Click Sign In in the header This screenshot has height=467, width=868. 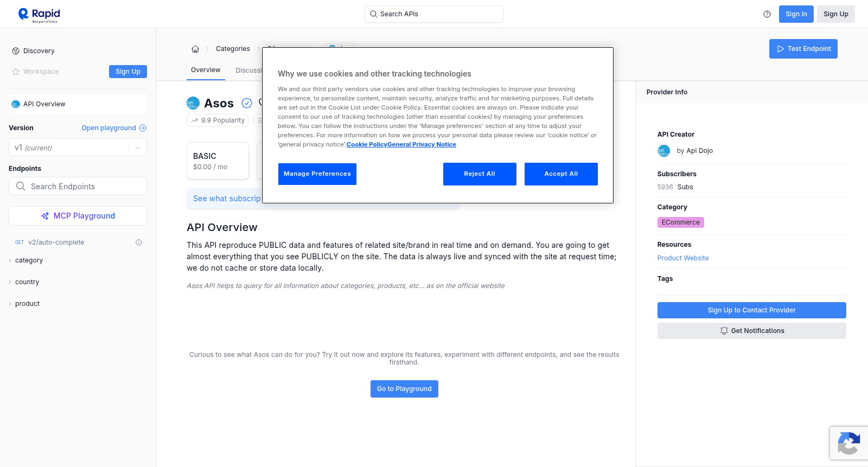tap(796, 14)
